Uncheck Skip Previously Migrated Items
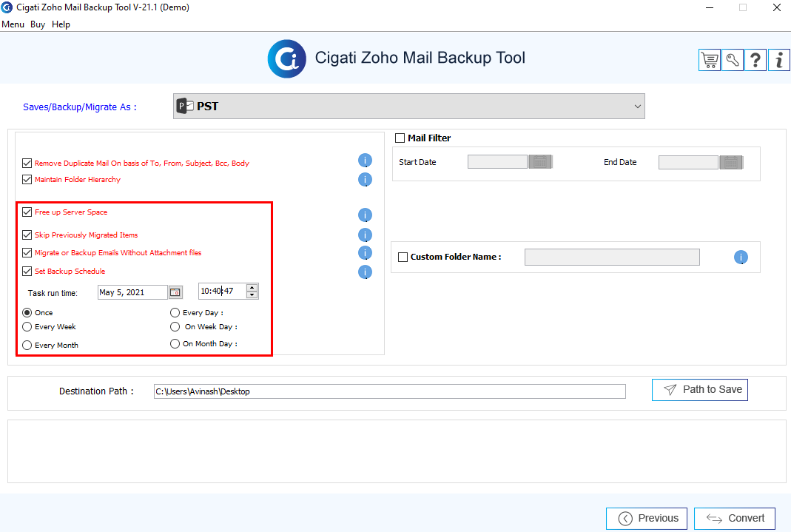 coord(27,235)
